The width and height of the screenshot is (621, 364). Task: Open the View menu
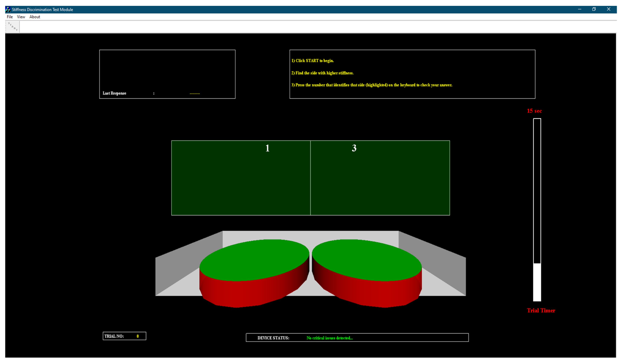21,17
